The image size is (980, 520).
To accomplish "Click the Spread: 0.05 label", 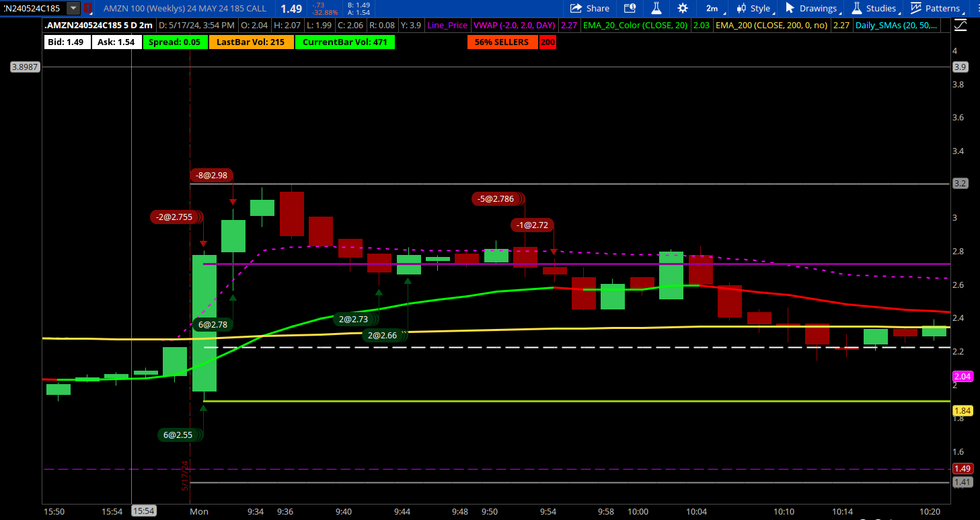I will (x=177, y=42).
